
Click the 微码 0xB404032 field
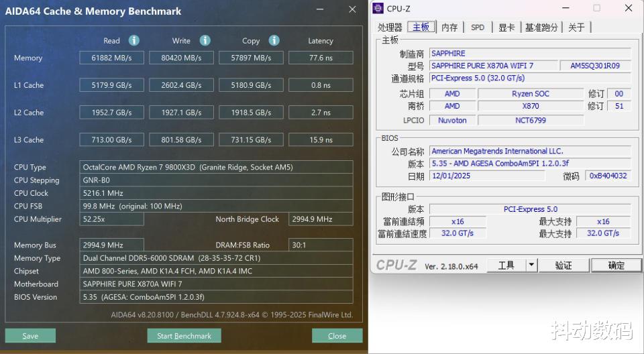click(x=608, y=176)
